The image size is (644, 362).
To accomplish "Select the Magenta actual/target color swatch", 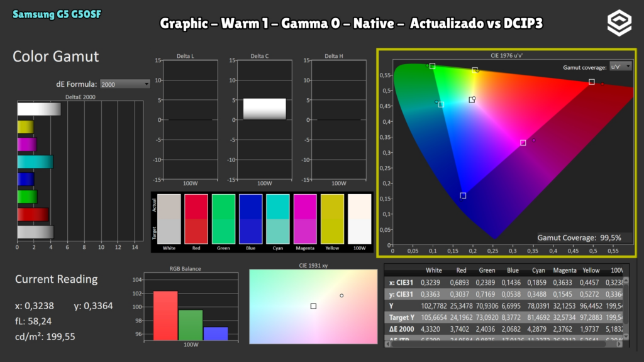I will tap(305, 219).
